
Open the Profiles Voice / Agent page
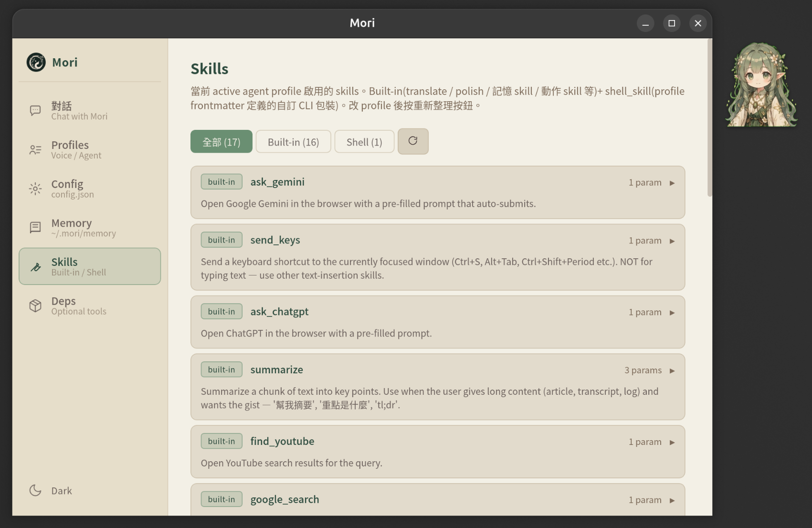tap(90, 150)
